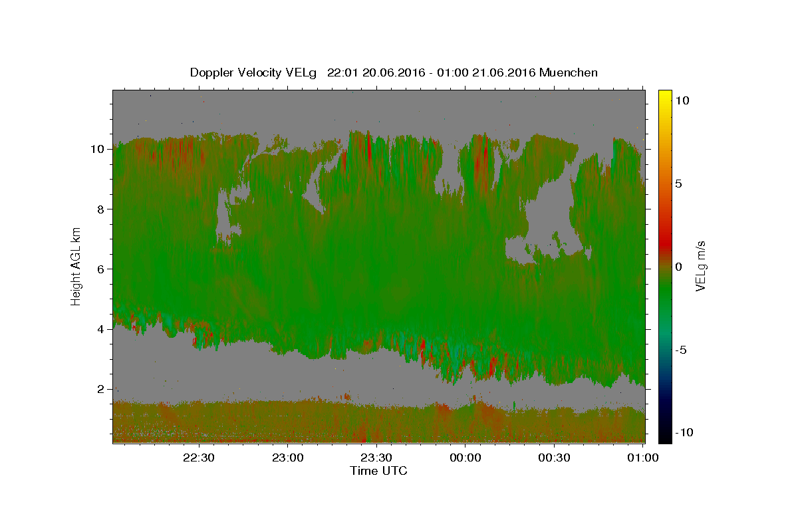
Task: Click the 00:30 time tick label
Action: (555, 457)
